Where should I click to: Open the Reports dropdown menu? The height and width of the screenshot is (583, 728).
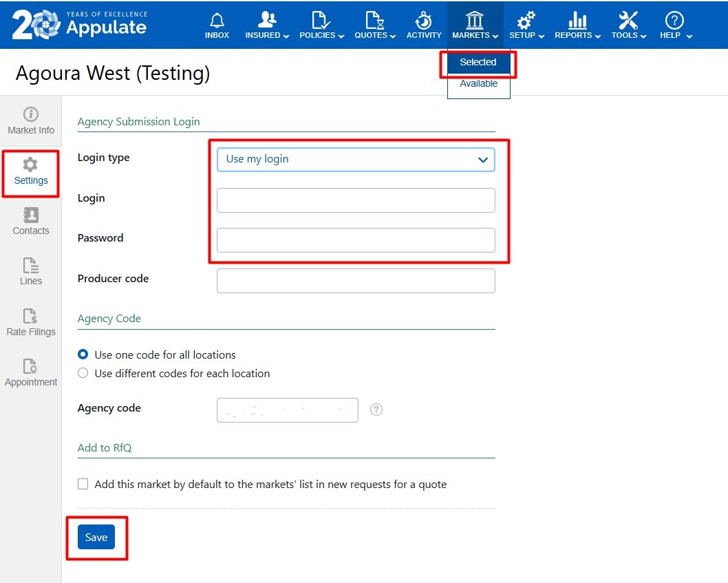[577, 25]
